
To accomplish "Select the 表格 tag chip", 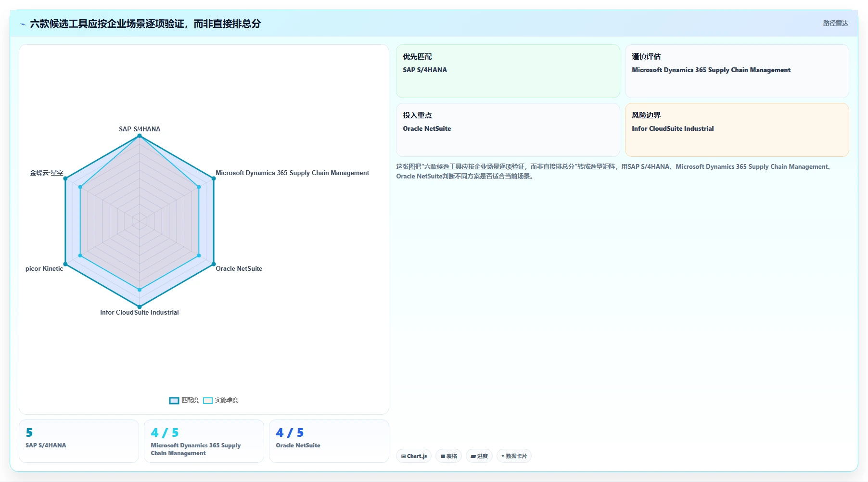I will (449, 456).
